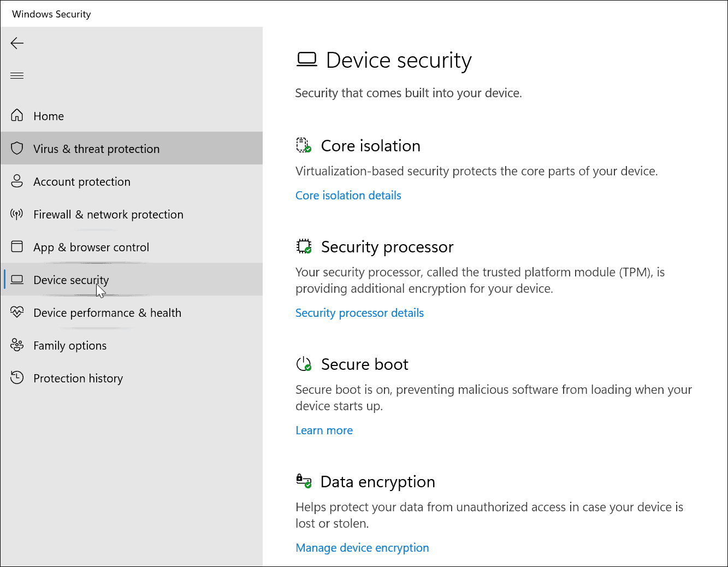728x567 pixels.
Task: Open Security processor details
Action: pos(359,312)
